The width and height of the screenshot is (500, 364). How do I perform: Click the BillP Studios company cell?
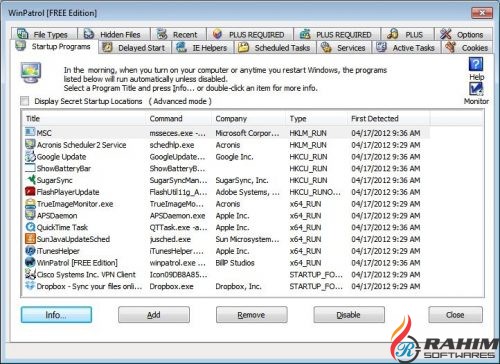[x=235, y=263]
